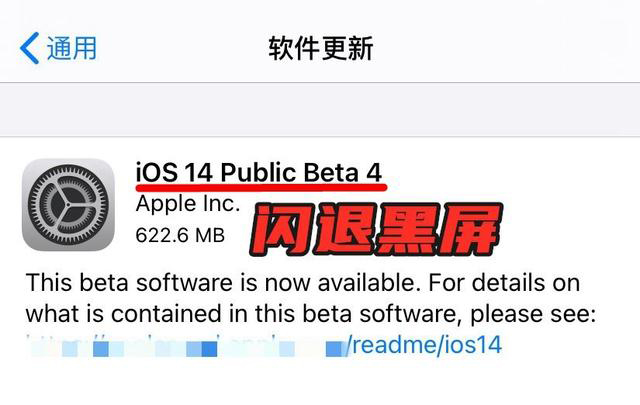Tap the gray separator band below navigation bar
Image resolution: width=640 pixels, height=405 pixels.
pos(320,109)
